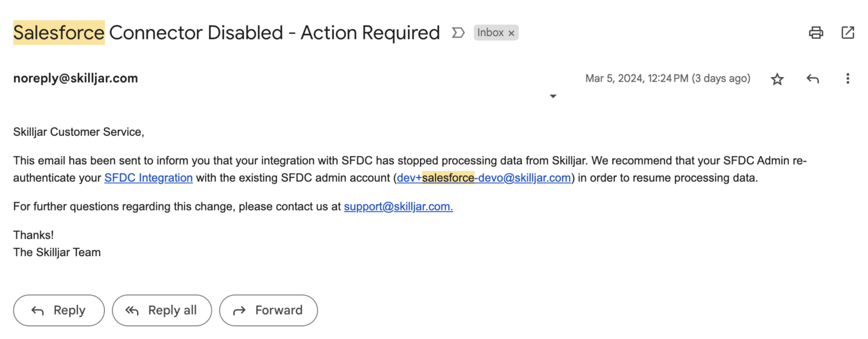Open the SFDC Integration link
The image size is (868, 339).
point(148,178)
